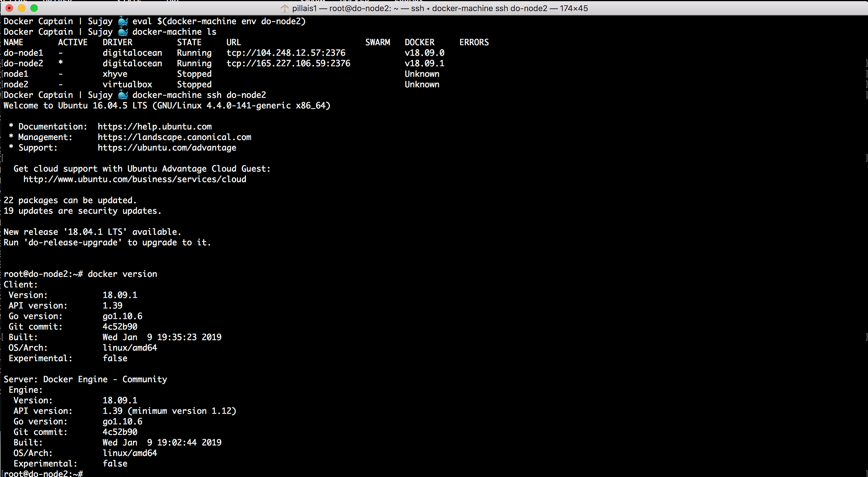Click the 'node1' row name with xhyve driver
868x477 pixels.
[16, 74]
